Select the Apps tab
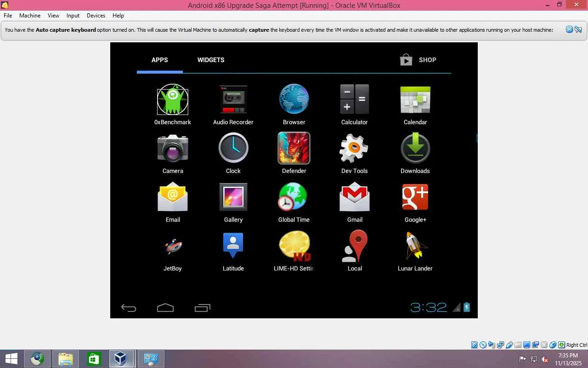588x368 pixels. point(160,60)
